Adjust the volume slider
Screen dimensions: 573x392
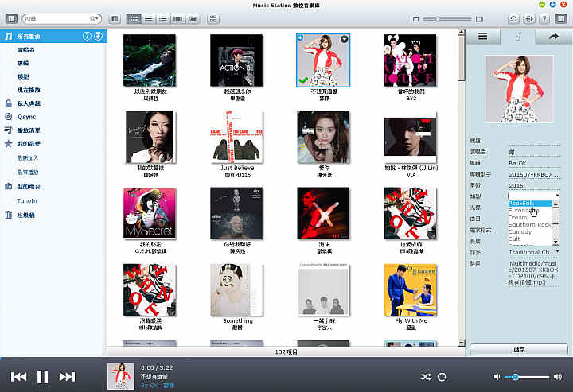[527, 377]
